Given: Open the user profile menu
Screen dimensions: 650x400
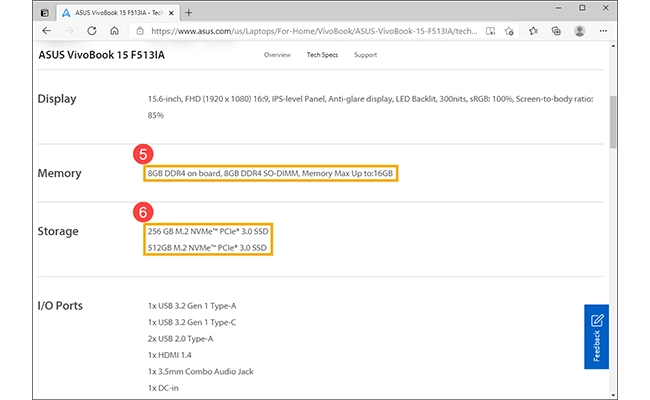Looking at the screenshot, I should pyautogui.click(x=580, y=31).
